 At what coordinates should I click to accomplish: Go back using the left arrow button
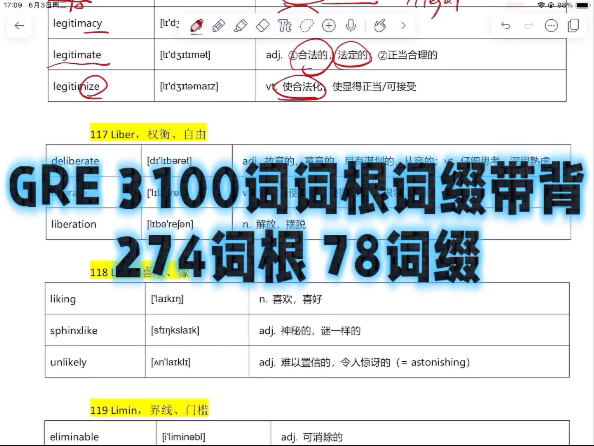click(19, 25)
